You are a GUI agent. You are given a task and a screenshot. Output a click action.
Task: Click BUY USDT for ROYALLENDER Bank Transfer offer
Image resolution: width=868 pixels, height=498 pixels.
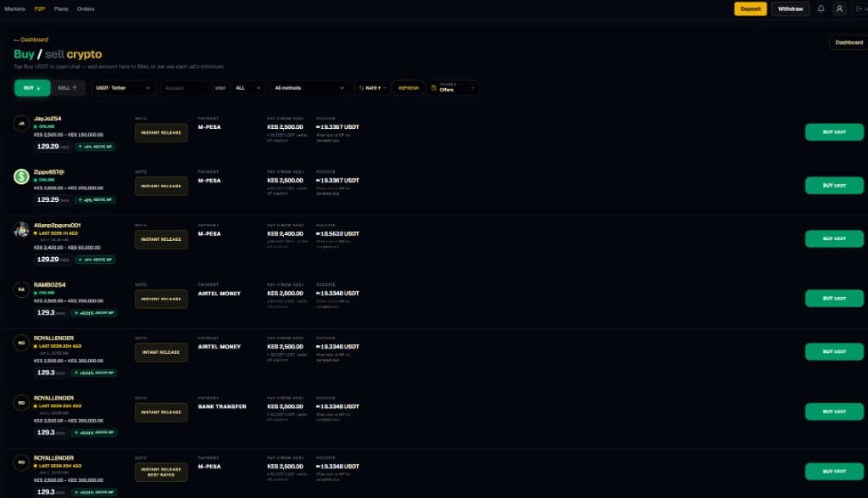click(x=834, y=411)
